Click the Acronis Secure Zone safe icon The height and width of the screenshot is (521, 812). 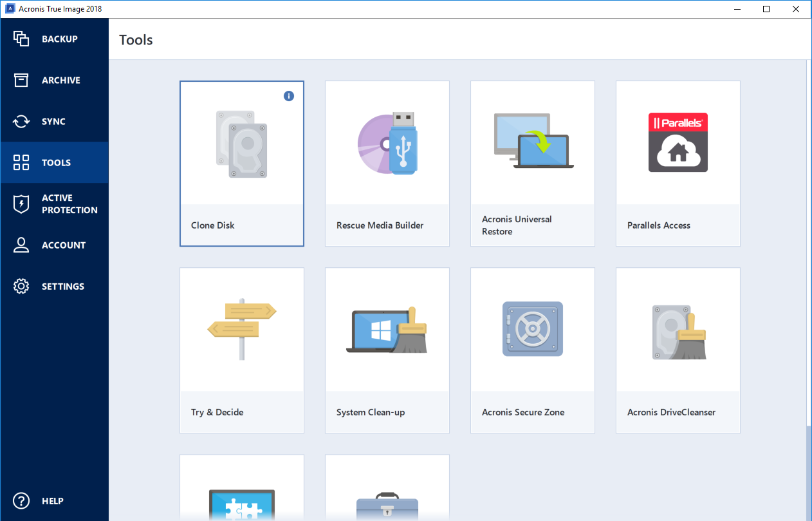tap(533, 329)
